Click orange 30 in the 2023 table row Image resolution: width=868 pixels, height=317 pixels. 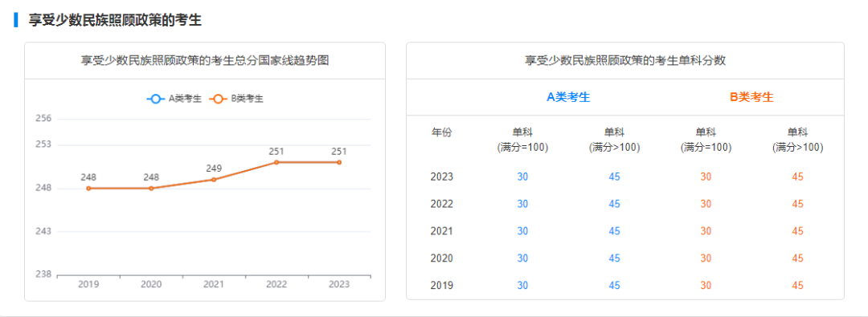coord(706,177)
